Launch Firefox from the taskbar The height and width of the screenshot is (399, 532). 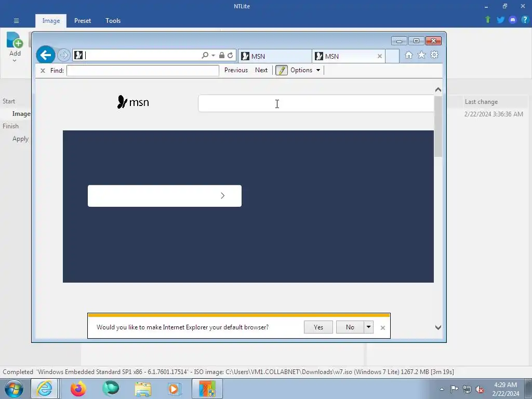click(78, 389)
